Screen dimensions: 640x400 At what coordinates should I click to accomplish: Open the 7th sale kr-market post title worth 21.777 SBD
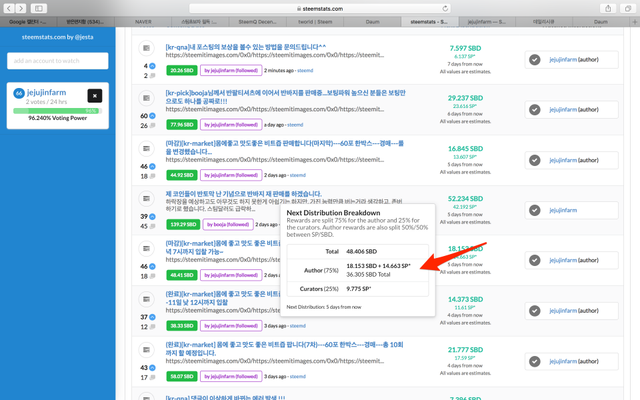pos(284,349)
